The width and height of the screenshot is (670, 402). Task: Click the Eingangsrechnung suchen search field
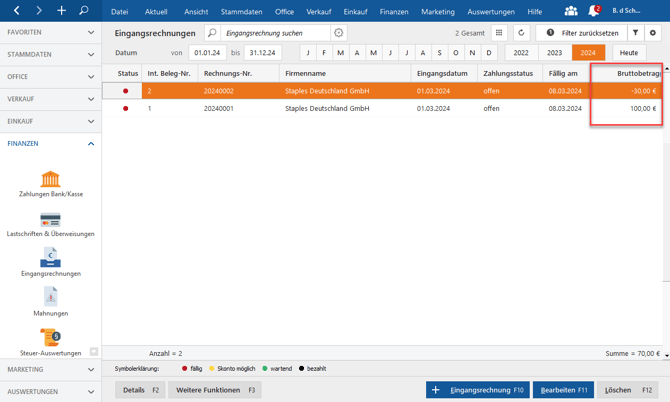(275, 33)
